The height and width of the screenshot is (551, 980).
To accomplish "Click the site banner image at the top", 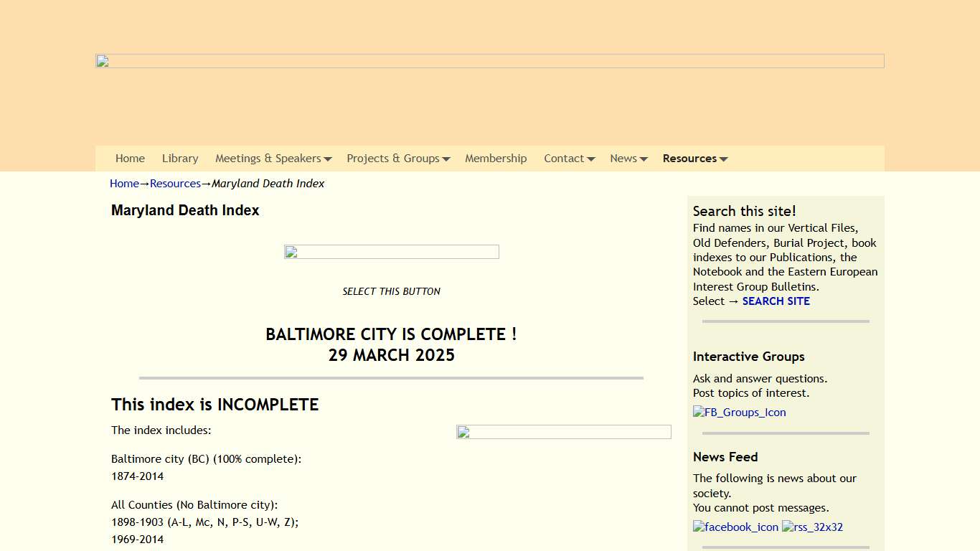I will pos(490,60).
